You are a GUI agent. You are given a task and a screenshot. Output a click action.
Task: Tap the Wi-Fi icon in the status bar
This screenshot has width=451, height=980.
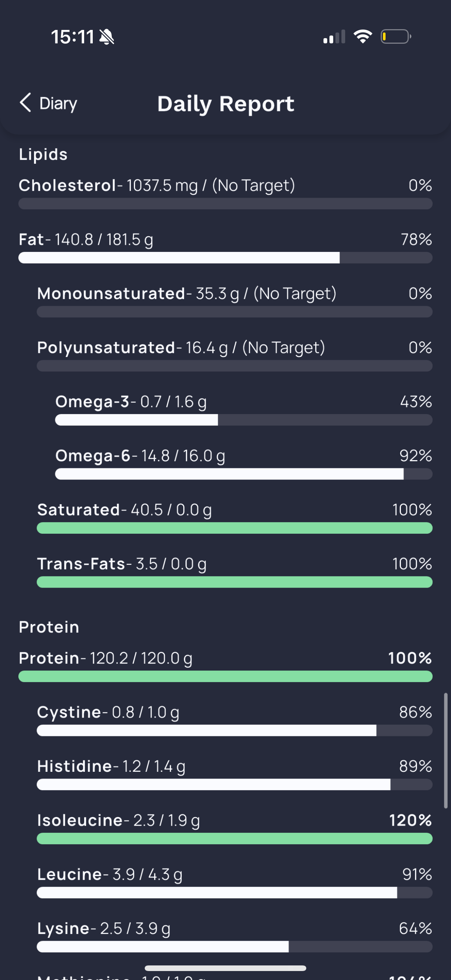click(x=363, y=37)
